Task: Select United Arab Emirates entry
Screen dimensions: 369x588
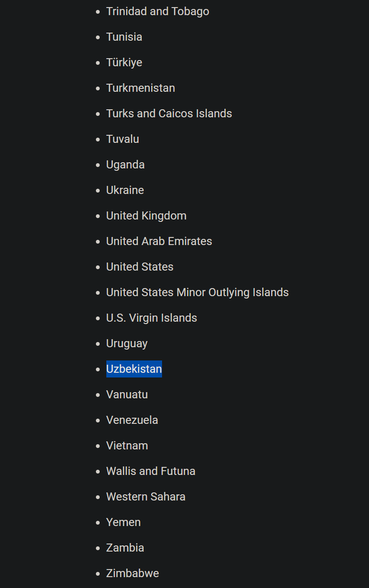Action: tap(159, 241)
